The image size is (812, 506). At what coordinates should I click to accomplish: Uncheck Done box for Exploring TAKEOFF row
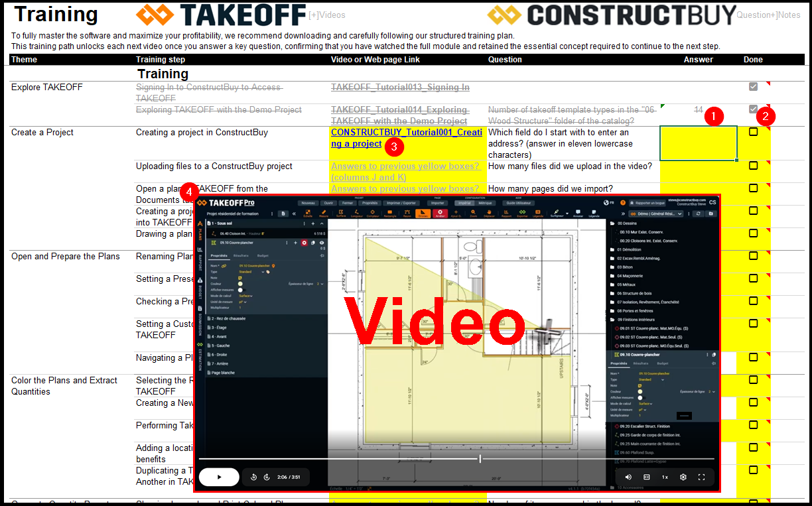753,109
